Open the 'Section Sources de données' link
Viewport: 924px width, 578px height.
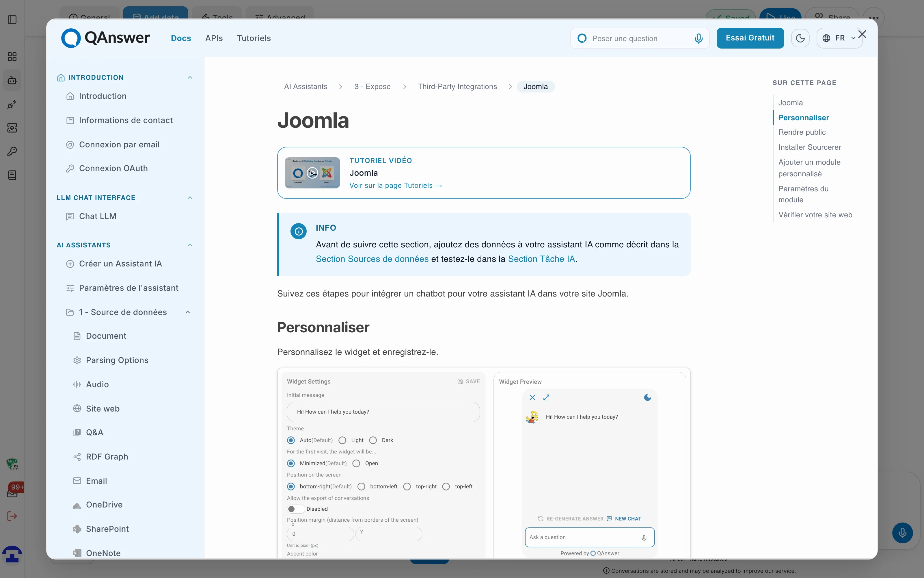coord(372,259)
